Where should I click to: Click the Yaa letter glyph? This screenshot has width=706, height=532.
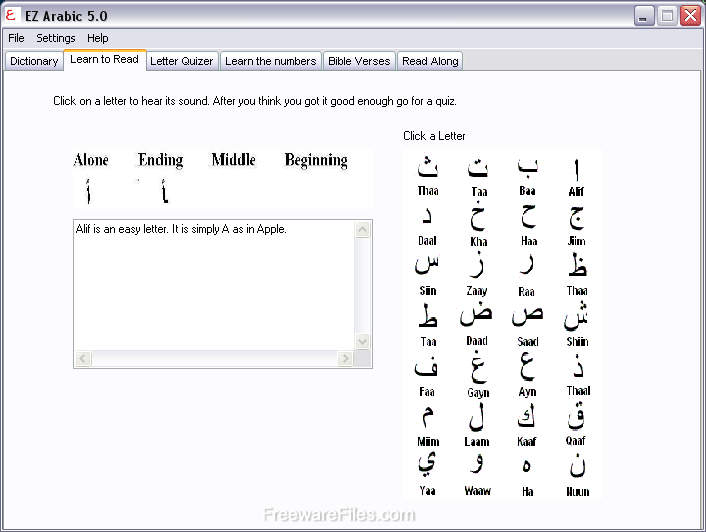tap(427, 464)
